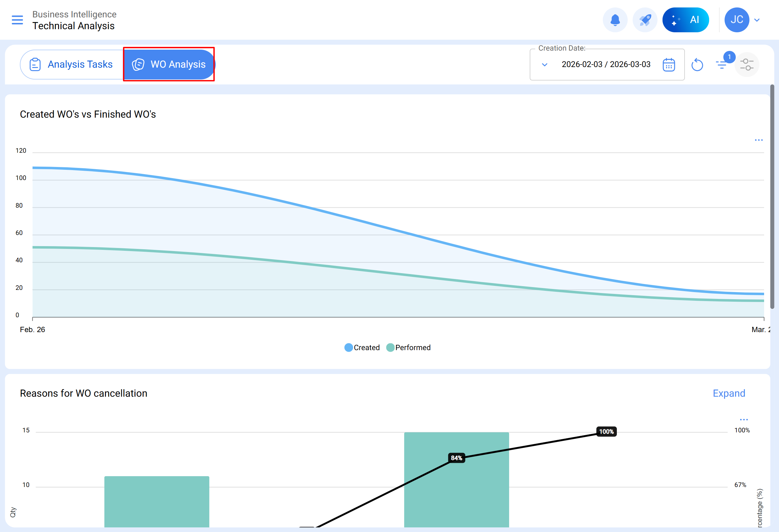
Task: Click the notifications bell icon
Action: [615, 20]
